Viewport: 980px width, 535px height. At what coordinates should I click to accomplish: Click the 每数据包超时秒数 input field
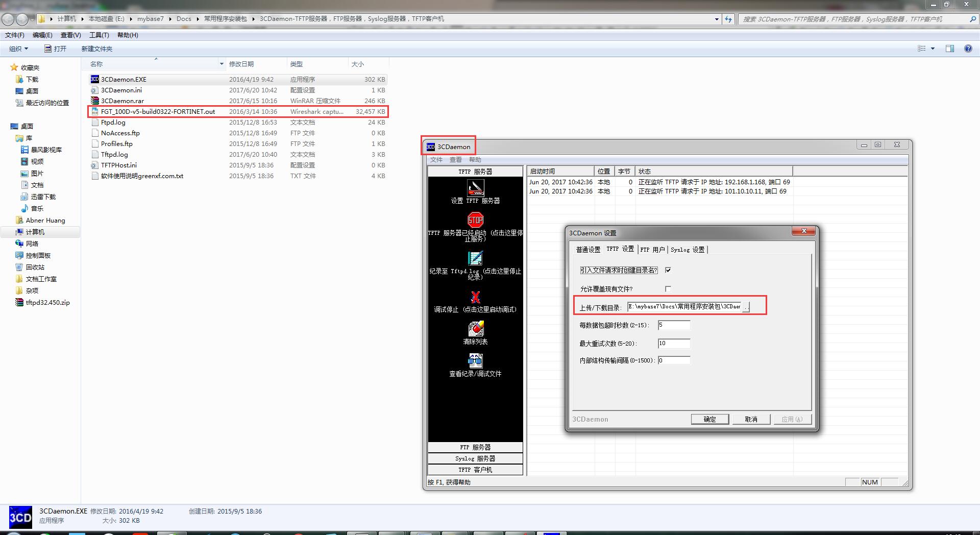tap(674, 325)
